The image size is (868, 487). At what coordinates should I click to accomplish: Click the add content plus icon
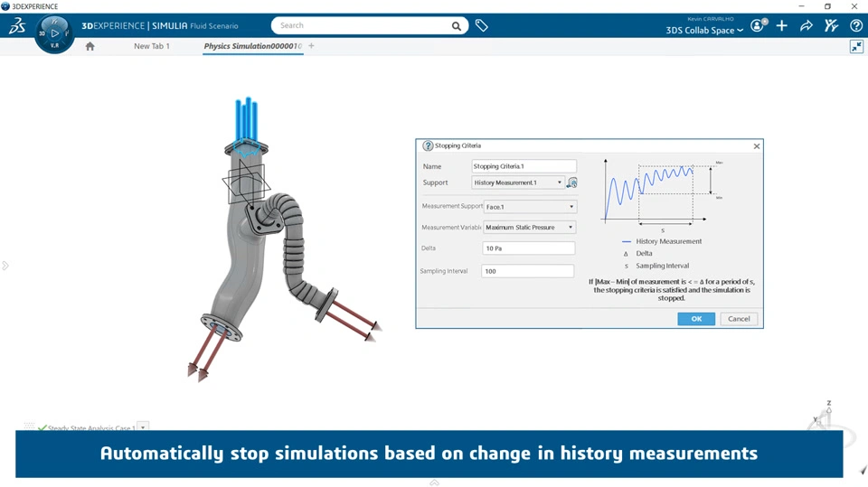coord(781,26)
